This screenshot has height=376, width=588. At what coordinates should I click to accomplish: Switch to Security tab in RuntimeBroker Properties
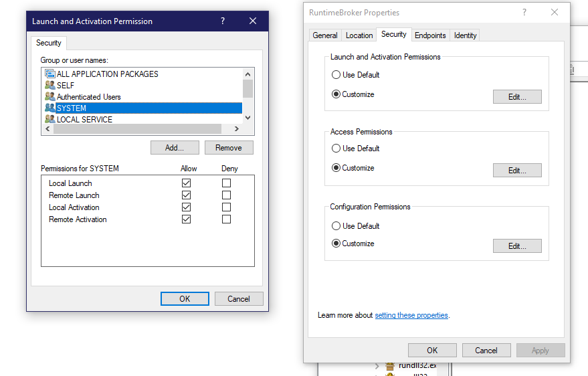(x=394, y=34)
